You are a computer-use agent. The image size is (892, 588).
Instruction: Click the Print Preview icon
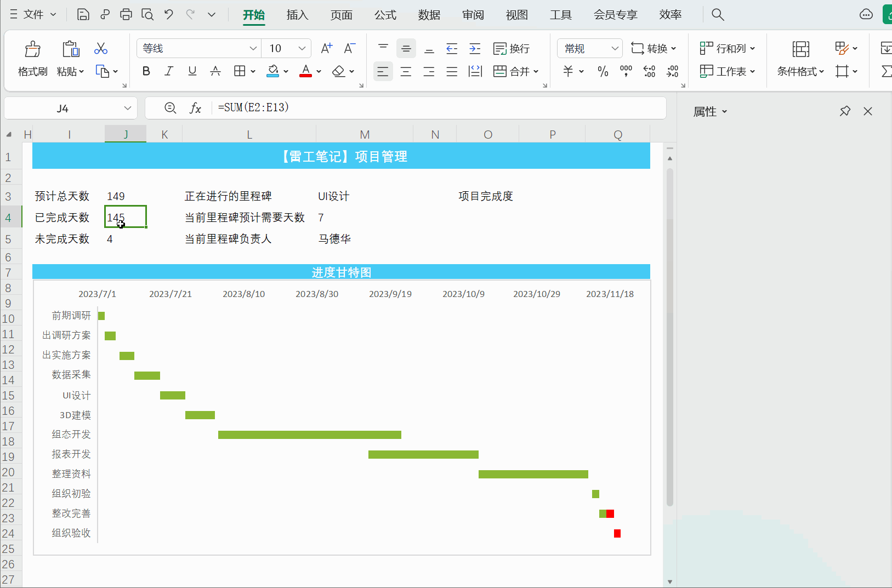pos(147,15)
